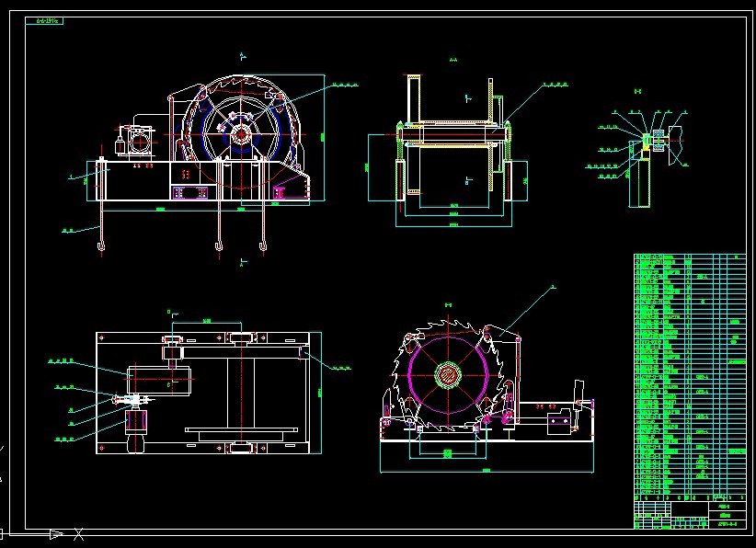Select the drum hub center in front elevation view
Viewport: 756px width, 548px height.
[x=240, y=135]
